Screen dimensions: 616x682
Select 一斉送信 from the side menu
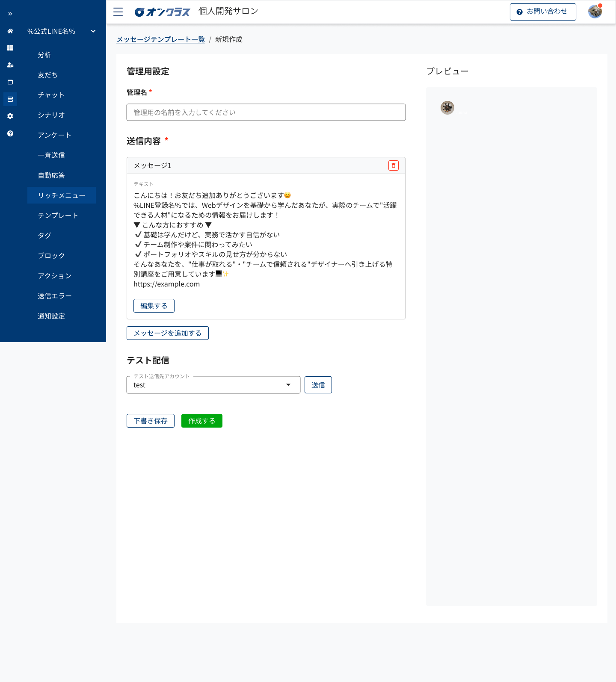51,155
